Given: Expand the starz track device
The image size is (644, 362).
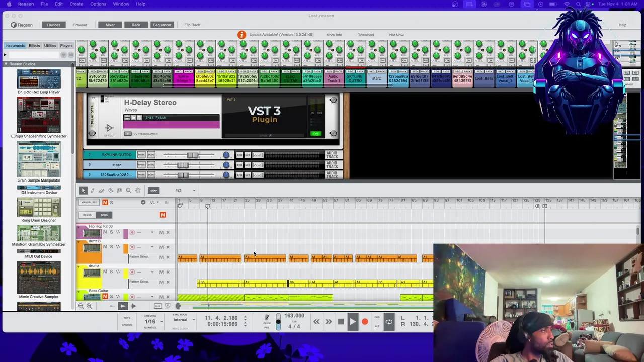Looking at the screenshot, I should (x=90, y=165).
